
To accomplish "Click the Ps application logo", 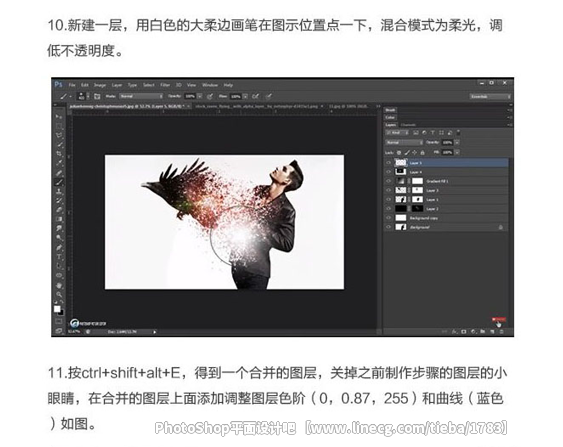I will pos(59,85).
